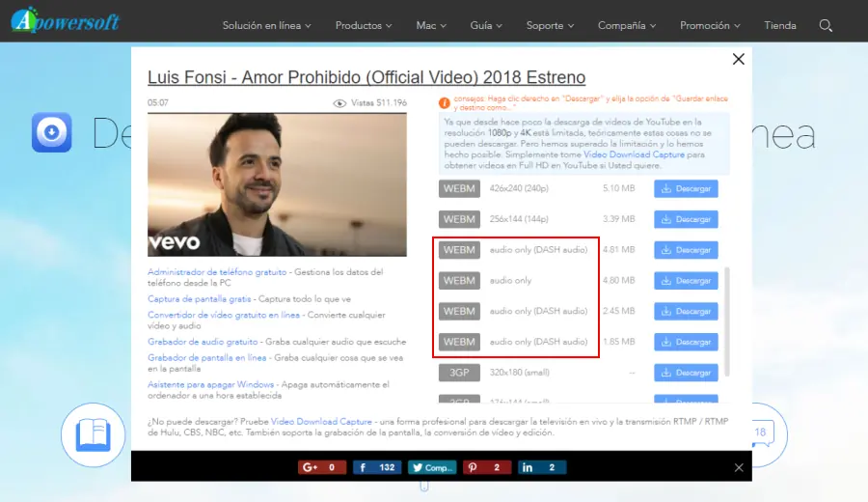Screen dimensions: 868x502
Task: Expand the Promoción menu
Action: tap(710, 25)
